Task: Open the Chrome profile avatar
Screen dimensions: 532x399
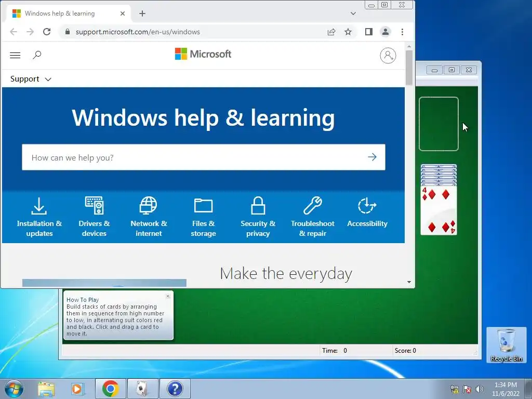Action: coord(385,32)
